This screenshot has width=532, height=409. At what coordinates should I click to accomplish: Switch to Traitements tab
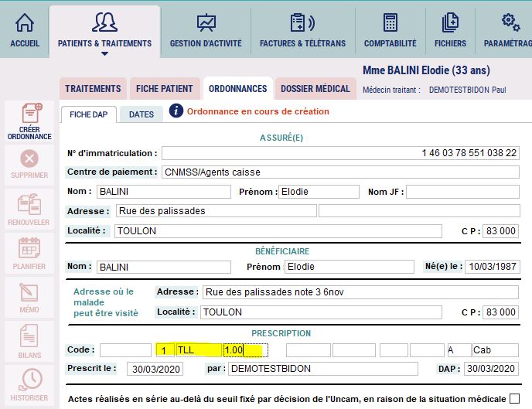click(93, 88)
